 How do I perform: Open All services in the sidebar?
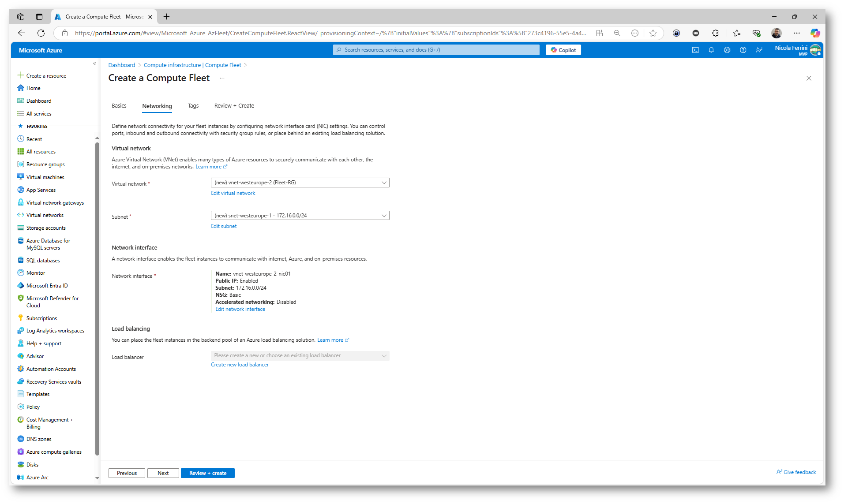[39, 113]
